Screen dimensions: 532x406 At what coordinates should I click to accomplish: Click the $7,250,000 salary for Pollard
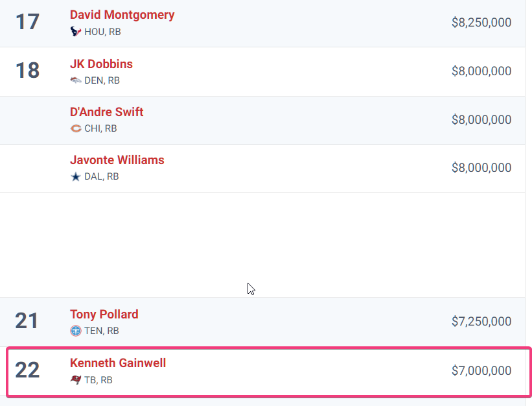[x=481, y=322]
